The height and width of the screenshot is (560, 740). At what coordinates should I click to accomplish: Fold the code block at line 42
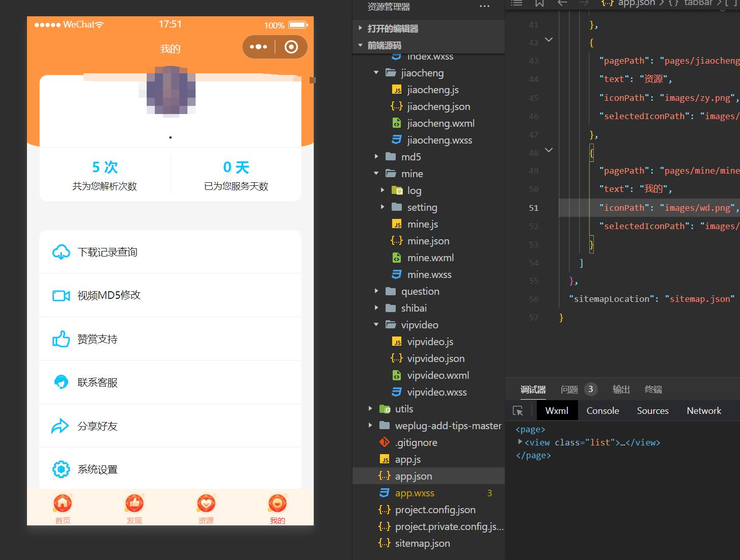point(549,40)
